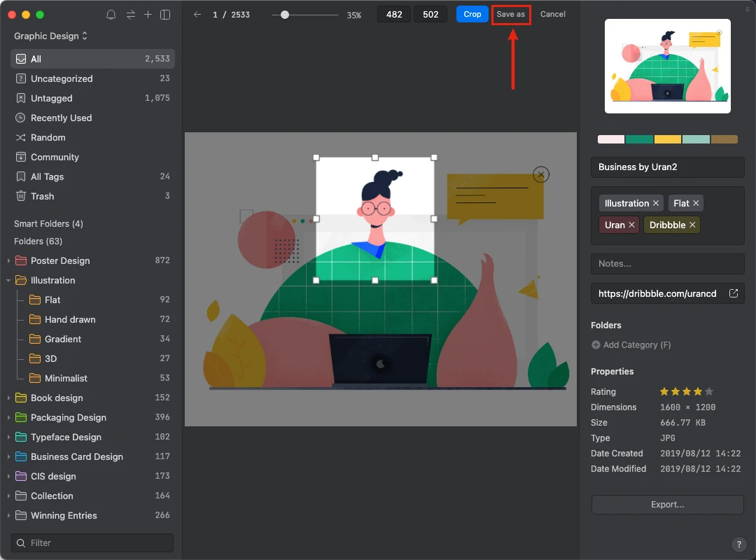Open the Graphic Design library dropdown
The width and height of the screenshot is (756, 560).
coord(51,36)
